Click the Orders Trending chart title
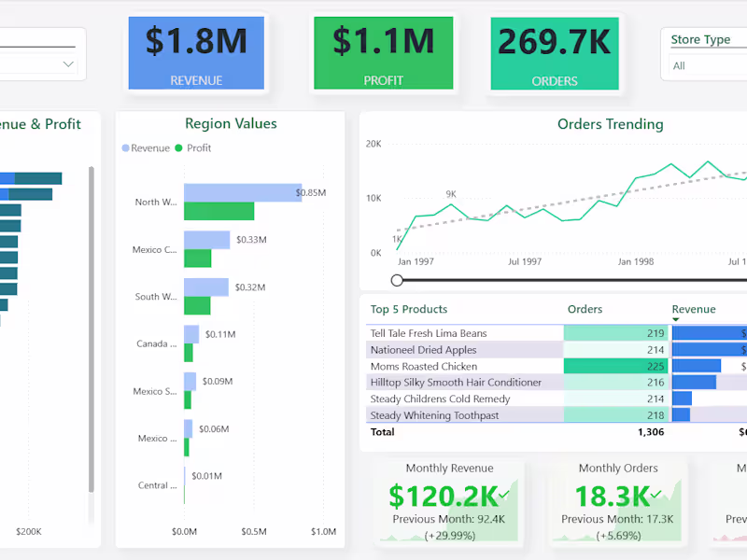 coord(611,124)
